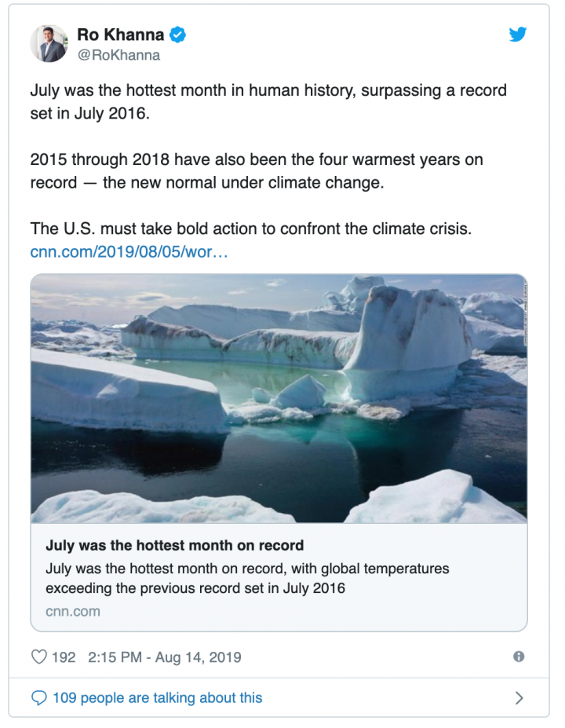
Task: Expand the conversation with the right chevron arrow
Action: 518,697
